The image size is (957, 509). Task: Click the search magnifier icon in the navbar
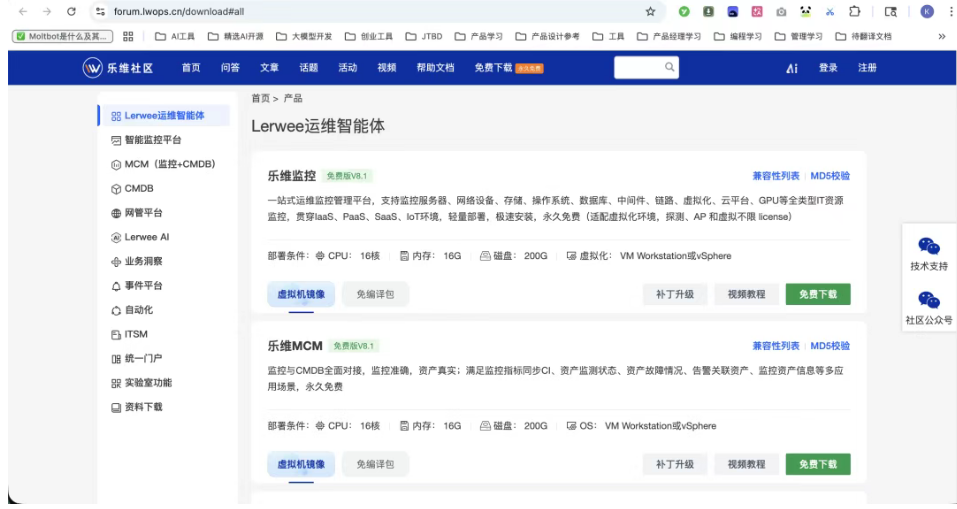tap(670, 67)
